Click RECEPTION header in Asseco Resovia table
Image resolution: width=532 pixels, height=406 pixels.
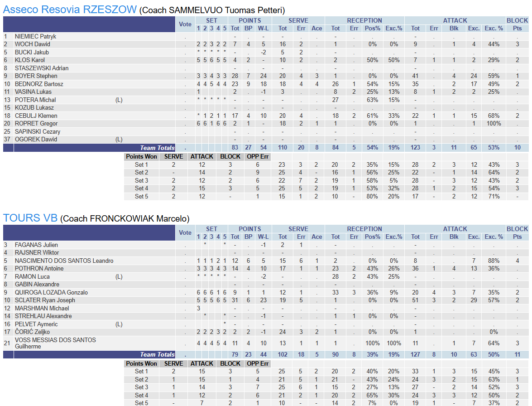[364, 20]
